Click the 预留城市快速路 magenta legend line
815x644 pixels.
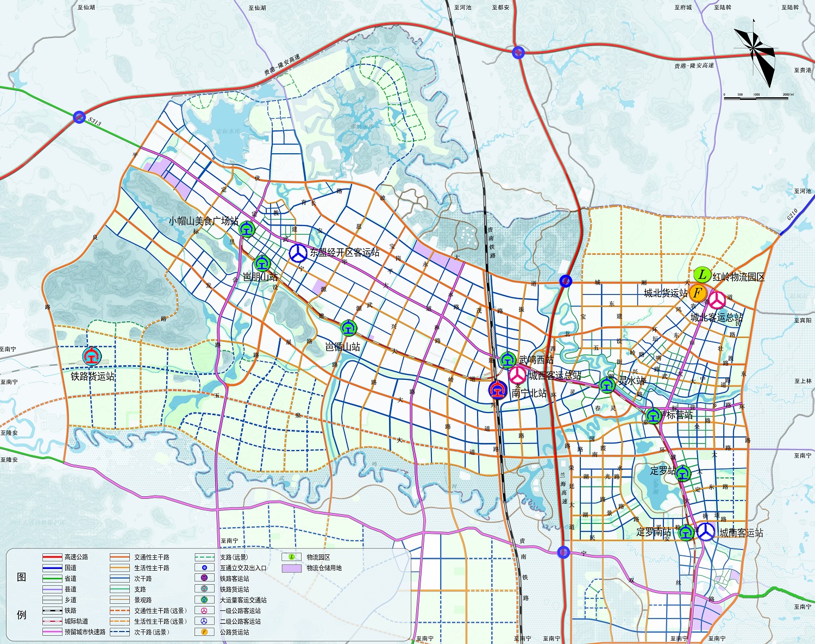[x=52, y=632]
